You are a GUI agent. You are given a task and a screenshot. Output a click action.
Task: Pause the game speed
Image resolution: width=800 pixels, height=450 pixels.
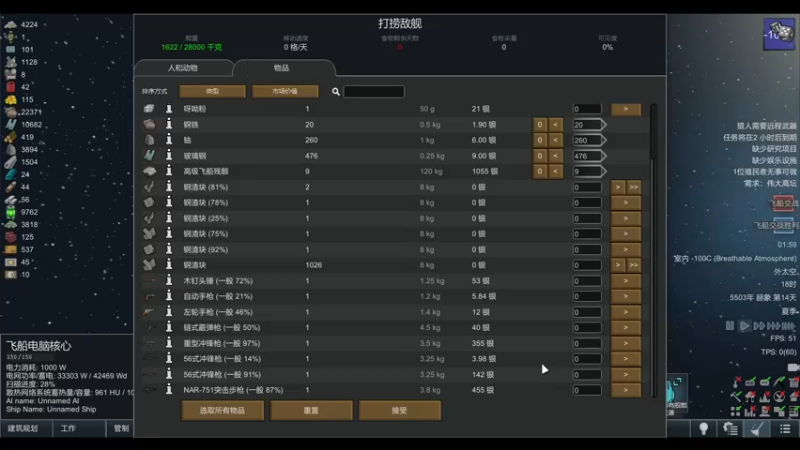pos(730,326)
